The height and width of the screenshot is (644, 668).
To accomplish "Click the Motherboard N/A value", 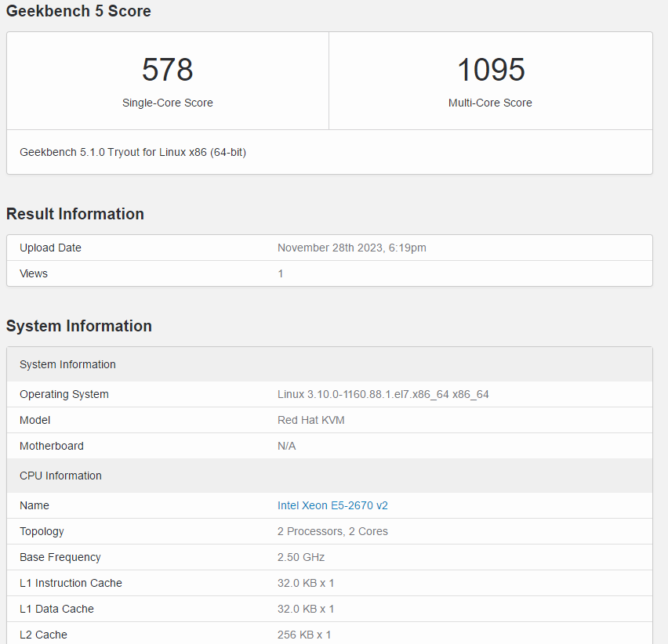I will pyautogui.click(x=287, y=446).
